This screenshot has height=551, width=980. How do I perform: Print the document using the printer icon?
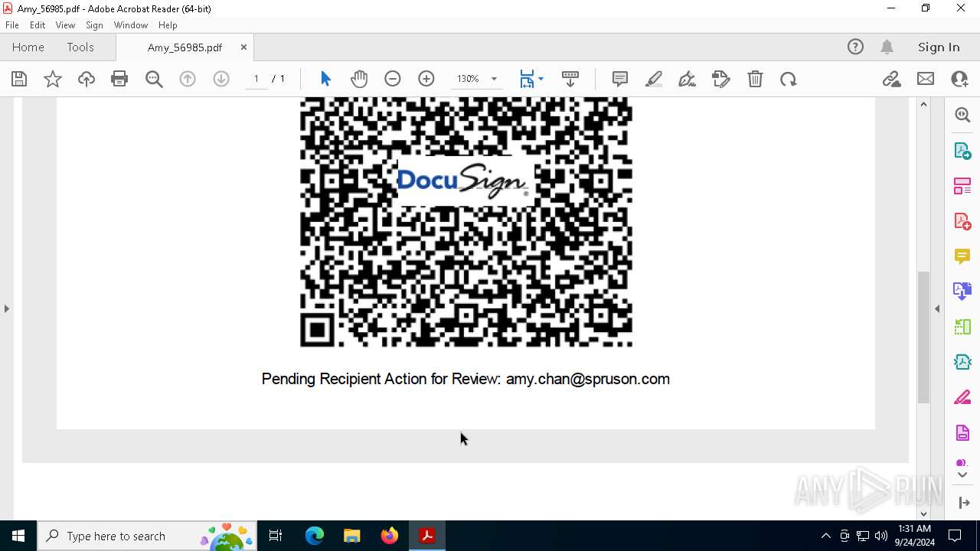tap(119, 79)
